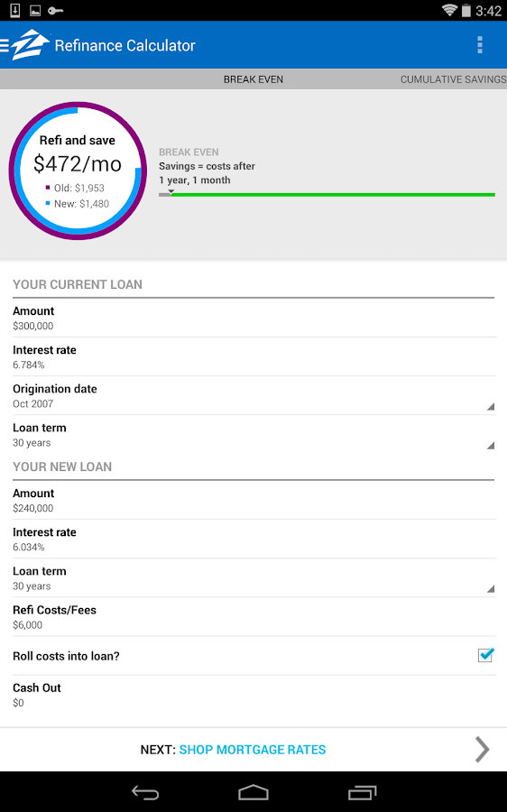This screenshot has width=507, height=812.
Task: Tap the purple Old payment legend swatch
Action: point(48,188)
